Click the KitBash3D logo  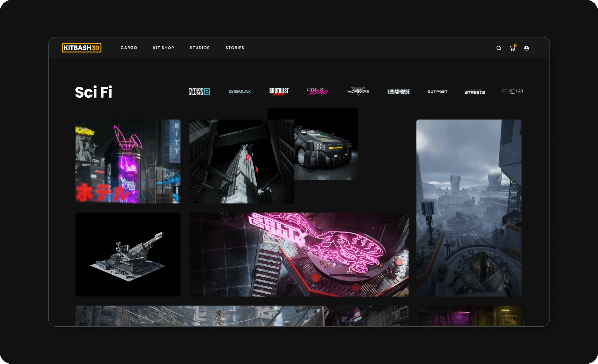(x=82, y=48)
